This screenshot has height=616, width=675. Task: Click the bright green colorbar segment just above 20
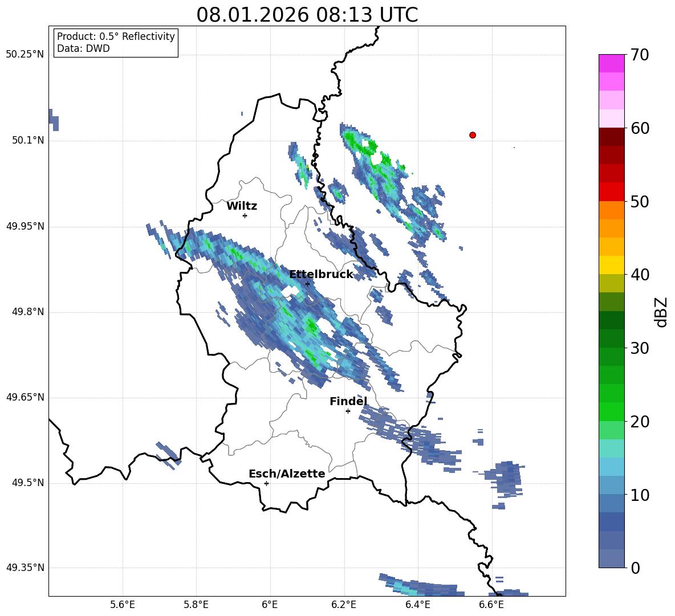[611, 411]
